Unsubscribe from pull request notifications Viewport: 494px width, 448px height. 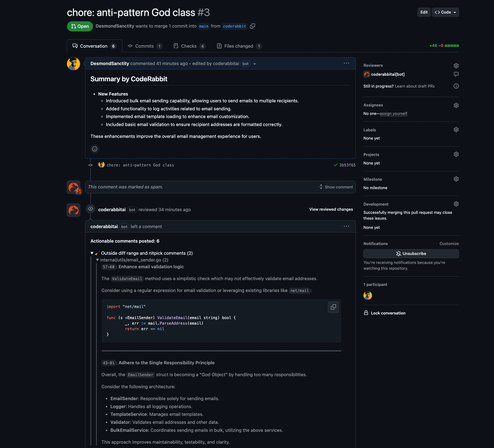(411, 254)
